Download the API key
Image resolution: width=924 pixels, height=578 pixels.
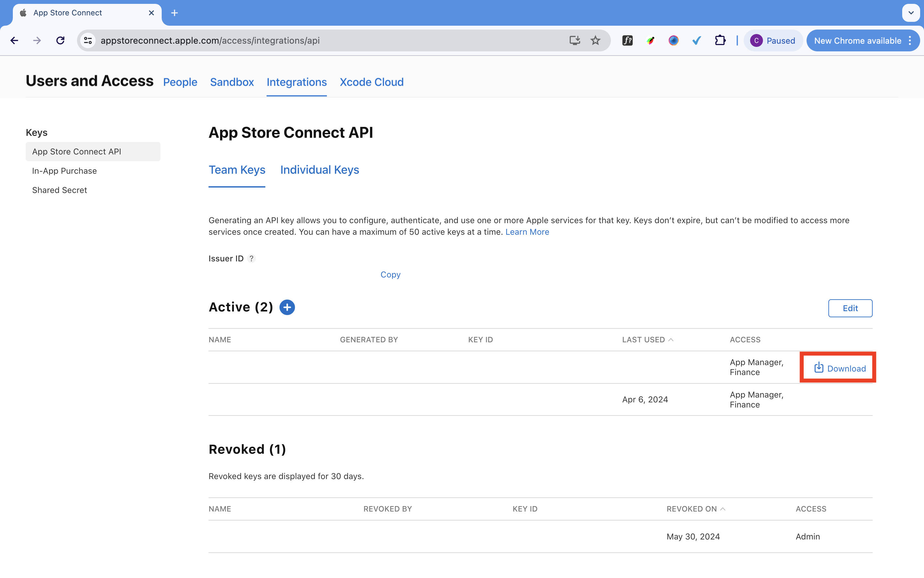840,368
